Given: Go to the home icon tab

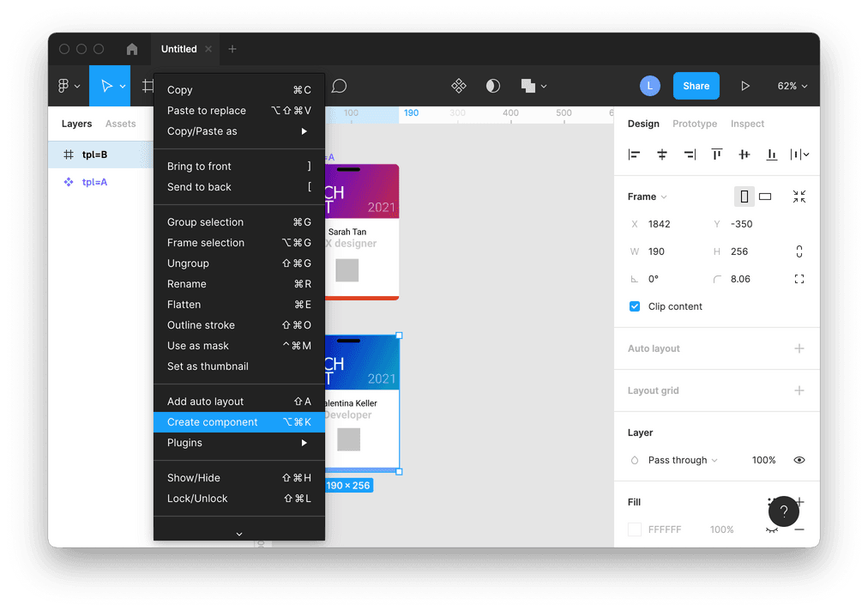Looking at the screenshot, I should 131,49.
